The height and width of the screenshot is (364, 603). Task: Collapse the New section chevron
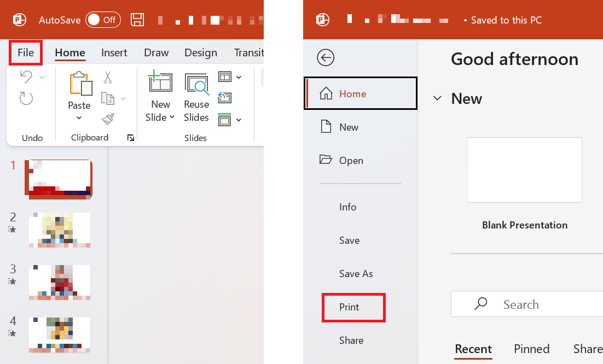[437, 98]
